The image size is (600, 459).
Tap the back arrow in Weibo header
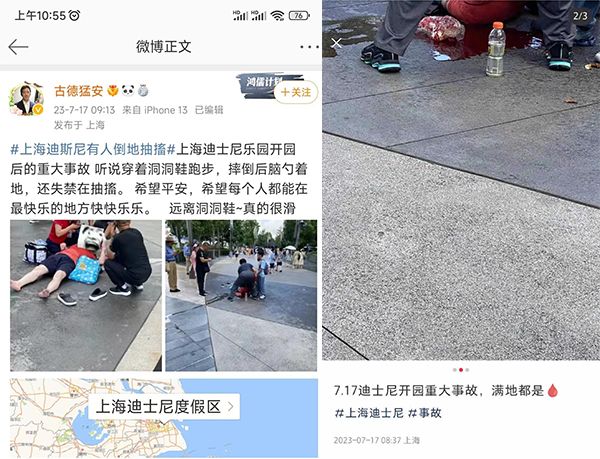coord(18,47)
